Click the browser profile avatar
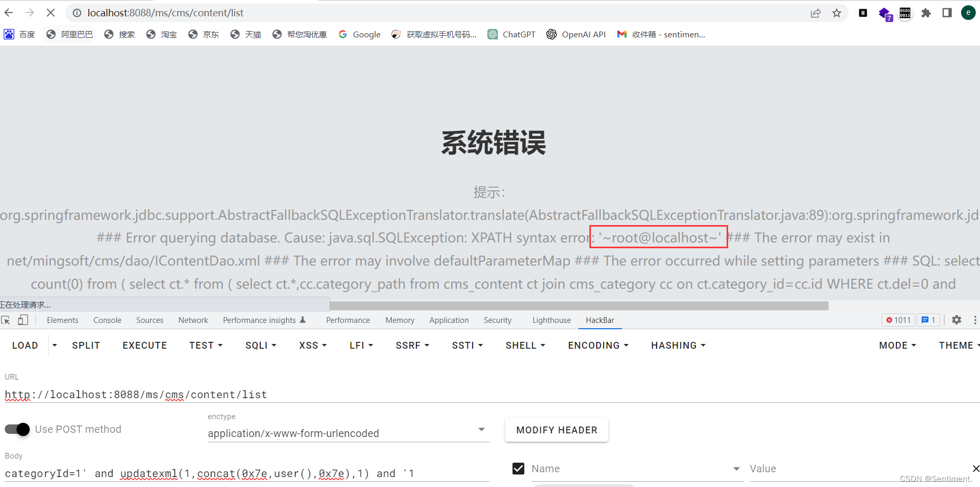Image resolution: width=980 pixels, height=487 pixels. 968,13
